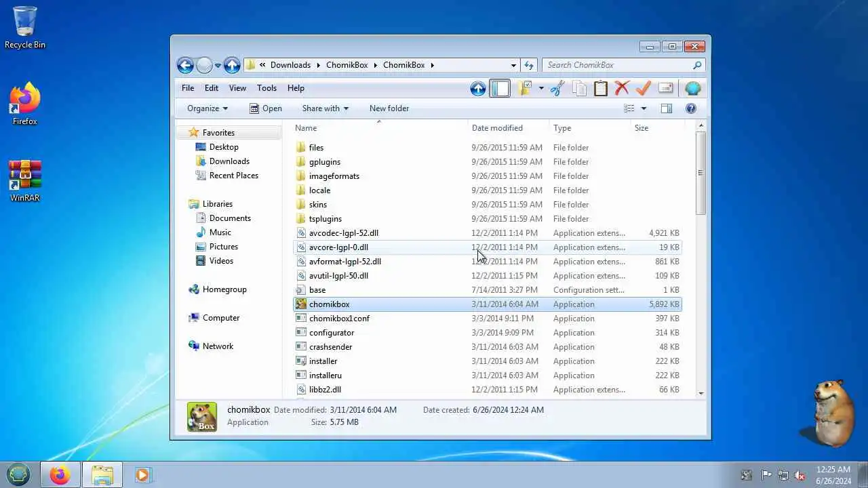Screen dimensions: 868x488
Task: Click the folder options checkmark icon
Action: tap(524, 88)
